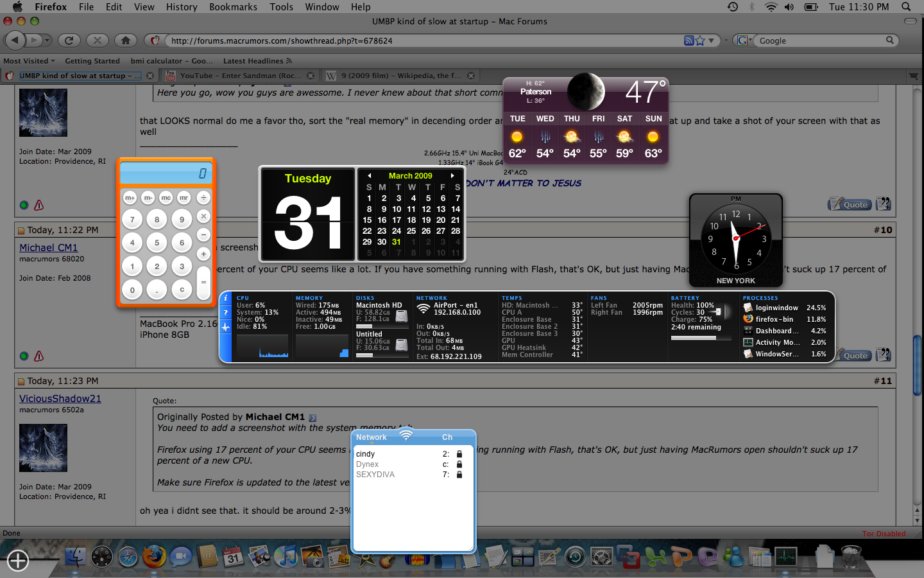Click the report-post triangle in Michael CM1's post
Viewport: 924px width, 578px height.
39,356
